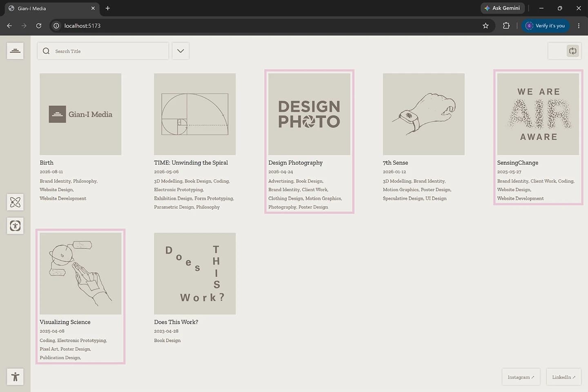Viewport: 588px width, 392px height.
Task: Open the Chrome three-dot menu
Action: pyautogui.click(x=579, y=26)
